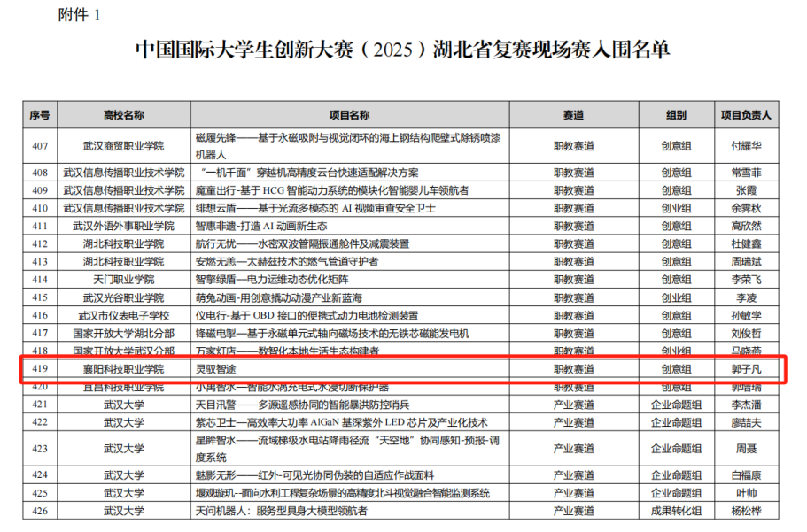Screen dimensions: 807x532
Task: Select the name 付耀华
Action: click(746, 145)
